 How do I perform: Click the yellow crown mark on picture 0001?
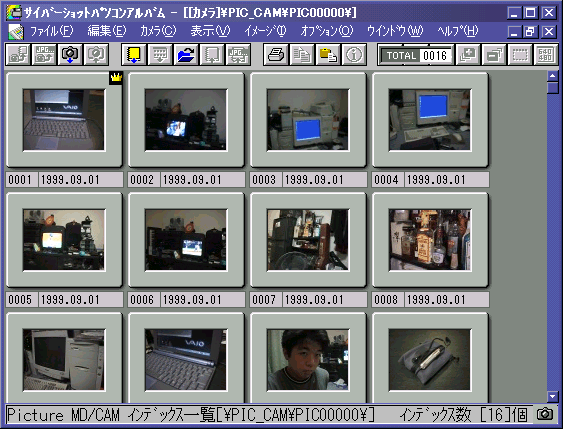(116, 78)
